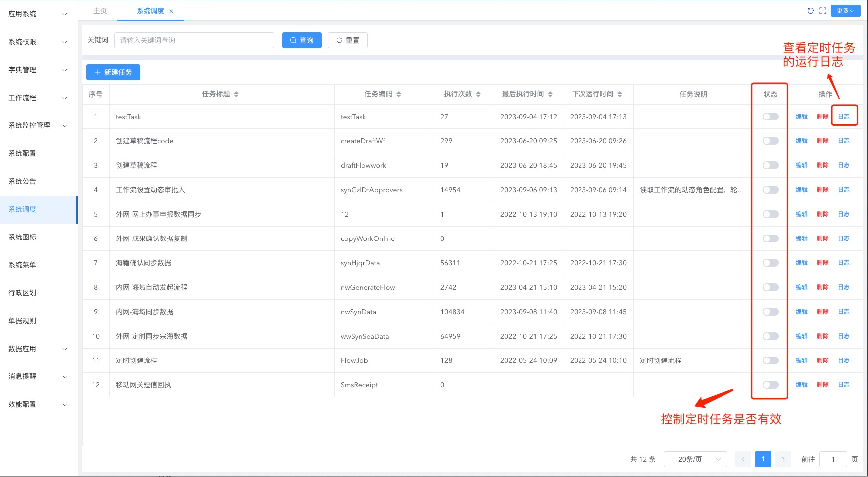Sort by 任务编码 column sort icon

(399, 94)
